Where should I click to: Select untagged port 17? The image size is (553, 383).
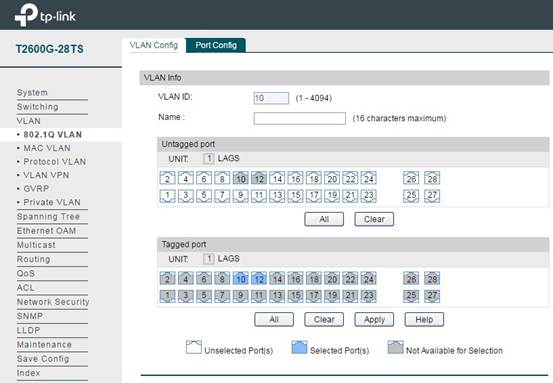point(314,196)
